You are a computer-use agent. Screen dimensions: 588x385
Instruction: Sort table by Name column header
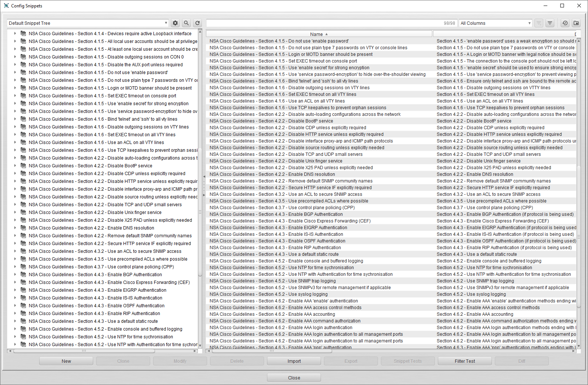click(319, 34)
